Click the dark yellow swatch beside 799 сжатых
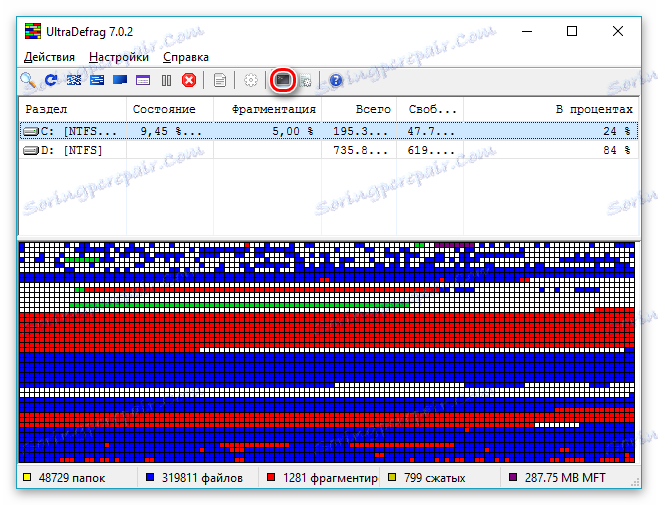The image size is (658, 505). [392, 477]
